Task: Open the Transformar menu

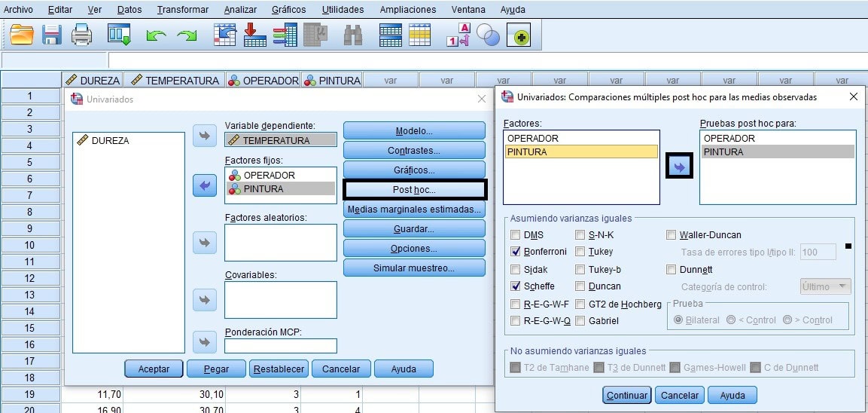Action: pyautogui.click(x=183, y=10)
